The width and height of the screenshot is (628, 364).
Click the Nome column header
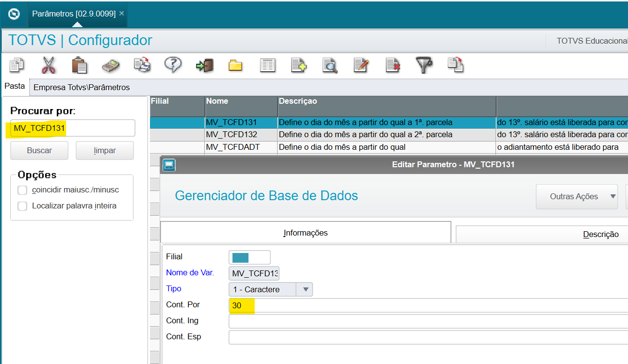[241, 106]
